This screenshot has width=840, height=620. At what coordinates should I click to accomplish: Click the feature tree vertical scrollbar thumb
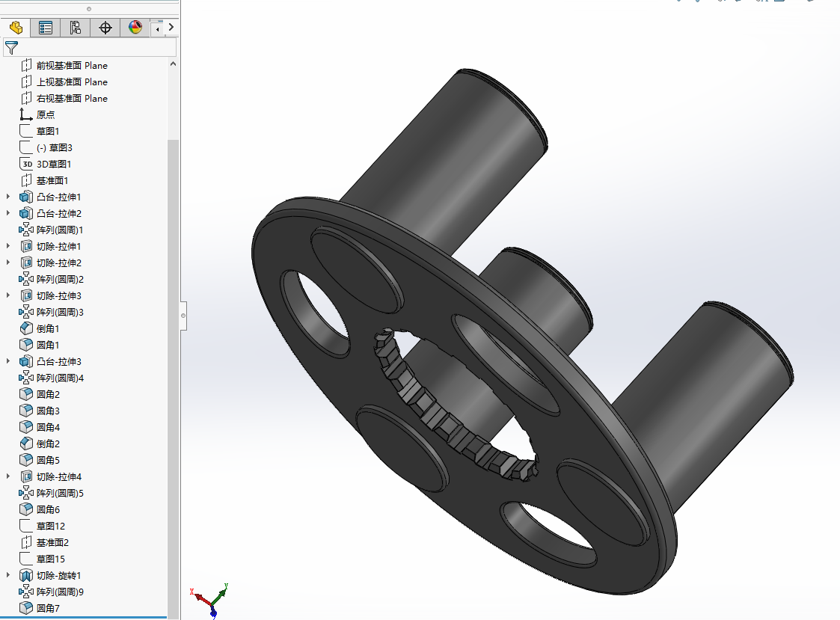pos(173,378)
